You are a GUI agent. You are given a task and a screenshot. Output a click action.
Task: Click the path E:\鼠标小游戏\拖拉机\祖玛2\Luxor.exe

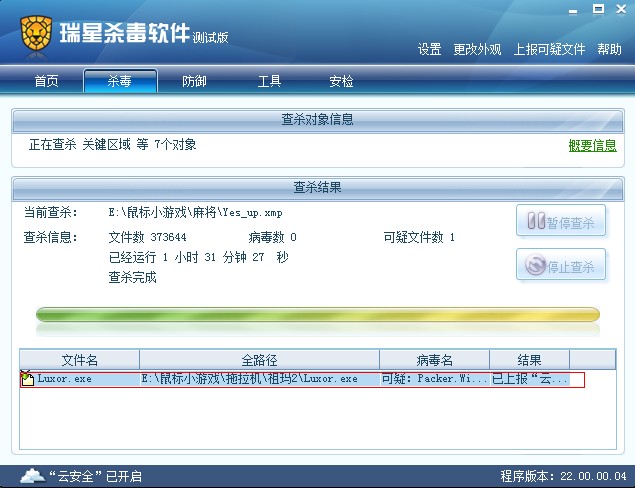pos(249,379)
